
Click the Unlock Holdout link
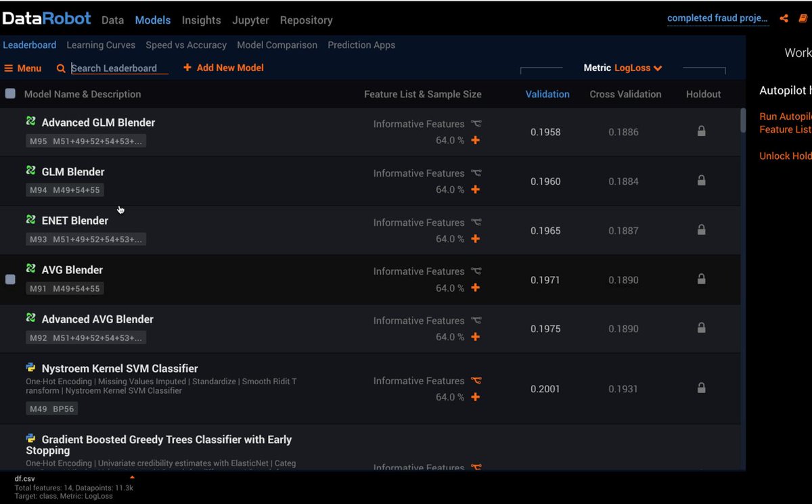785,156
